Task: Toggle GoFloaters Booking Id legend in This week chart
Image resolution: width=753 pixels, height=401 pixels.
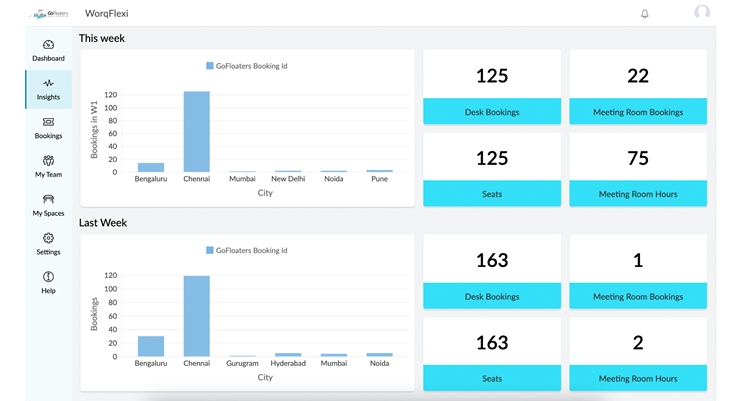Action: click(246, 66)
